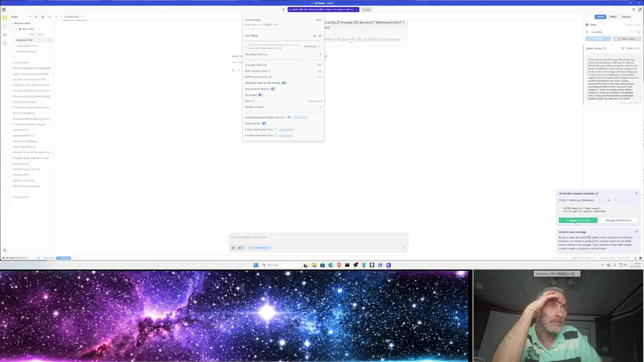Open Chats panel more options
This screenshot has height=362, width=644.
click(x=30, y=17)
